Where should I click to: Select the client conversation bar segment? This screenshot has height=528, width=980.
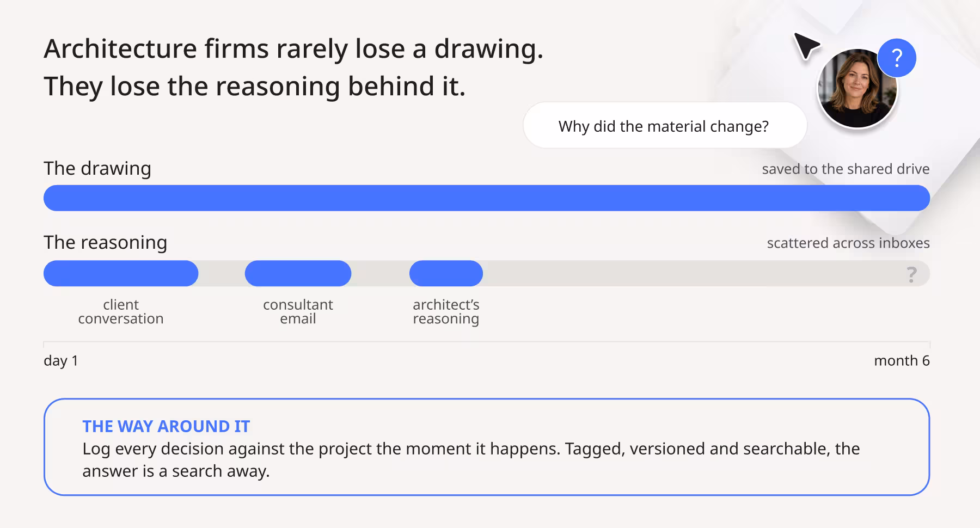pyautogui.click(x=121, y=273)
